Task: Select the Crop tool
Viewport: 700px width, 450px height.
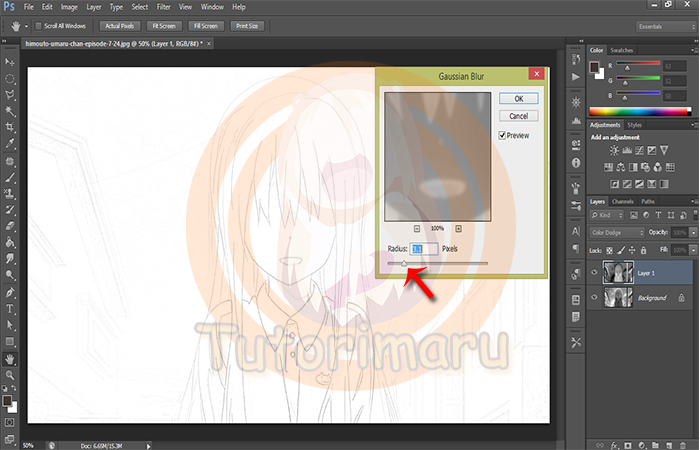Action: tap(9, 127)
